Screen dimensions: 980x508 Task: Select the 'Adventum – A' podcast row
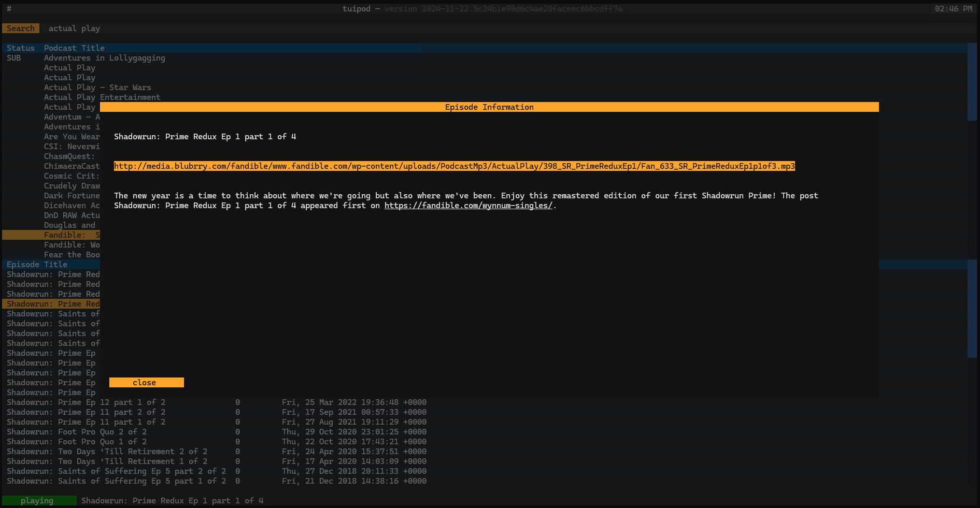[x=72, y=117]
